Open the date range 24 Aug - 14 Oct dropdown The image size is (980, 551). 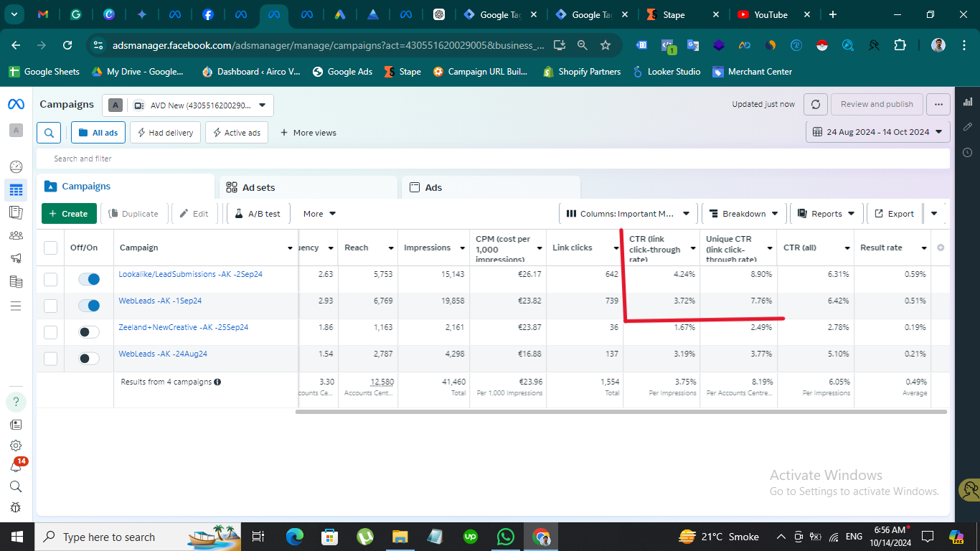[878, 132]
